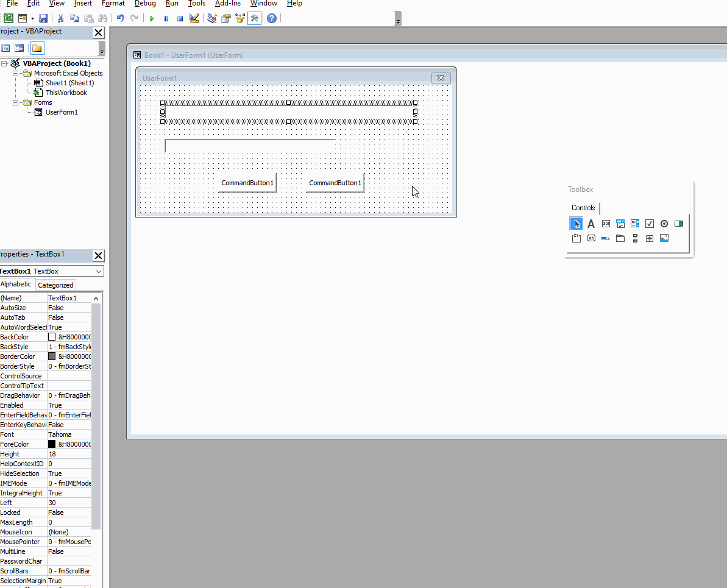Image resolution: width=727 pixels, height=588 pixels.
Task: Open the Object Browser icon
Action: (x=240, y=18)
